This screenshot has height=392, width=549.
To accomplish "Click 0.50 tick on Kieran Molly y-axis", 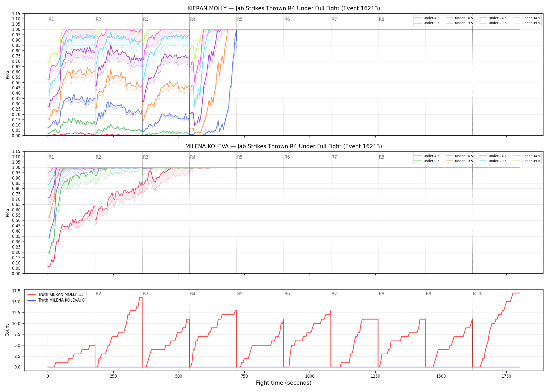I will click(16, 83).
